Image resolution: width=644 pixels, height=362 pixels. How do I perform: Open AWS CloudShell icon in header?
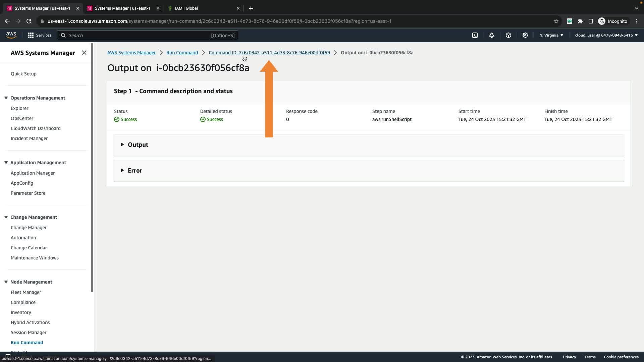point(475,35)
